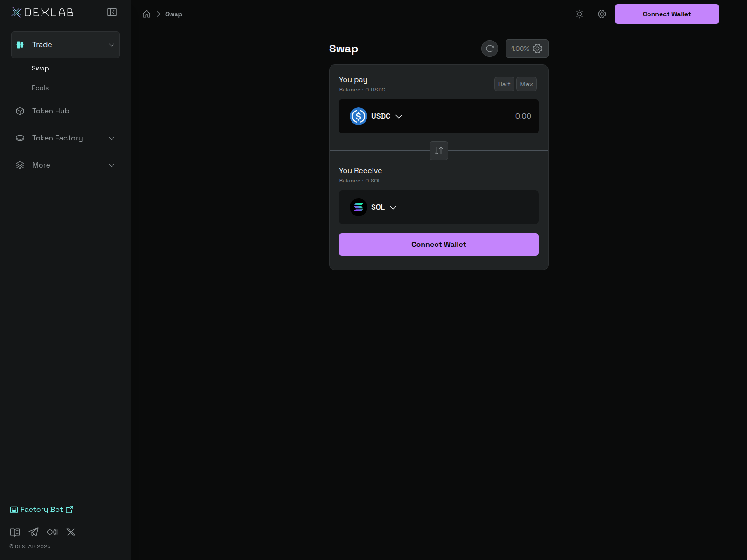Click the Max amount button
747x560 pixels.
(x=527, y=84)
